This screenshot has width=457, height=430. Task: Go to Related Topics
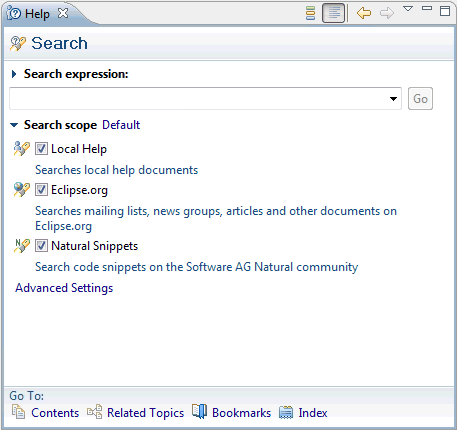(145, 413)
